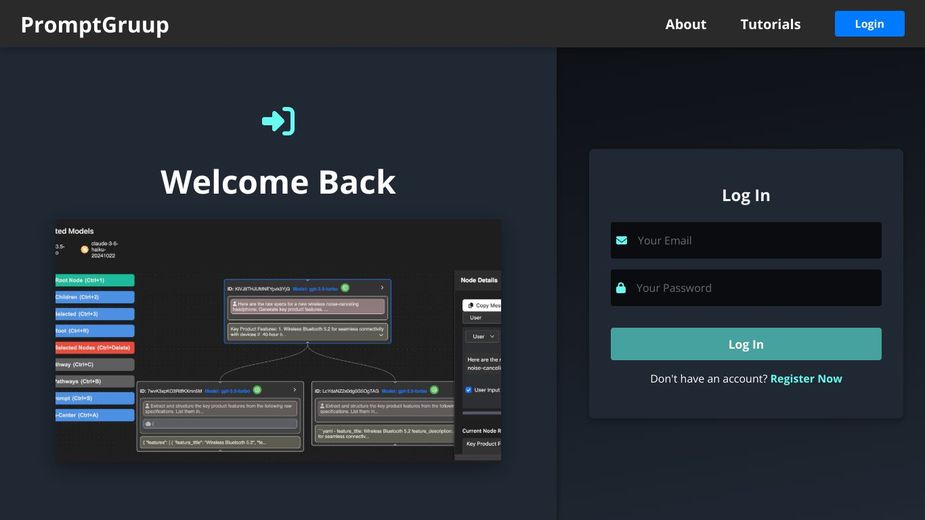Image resolution: width=925 pixels, height=520 pixels.
Task: Focus the Your Email input field
Action: click(755, 240)
